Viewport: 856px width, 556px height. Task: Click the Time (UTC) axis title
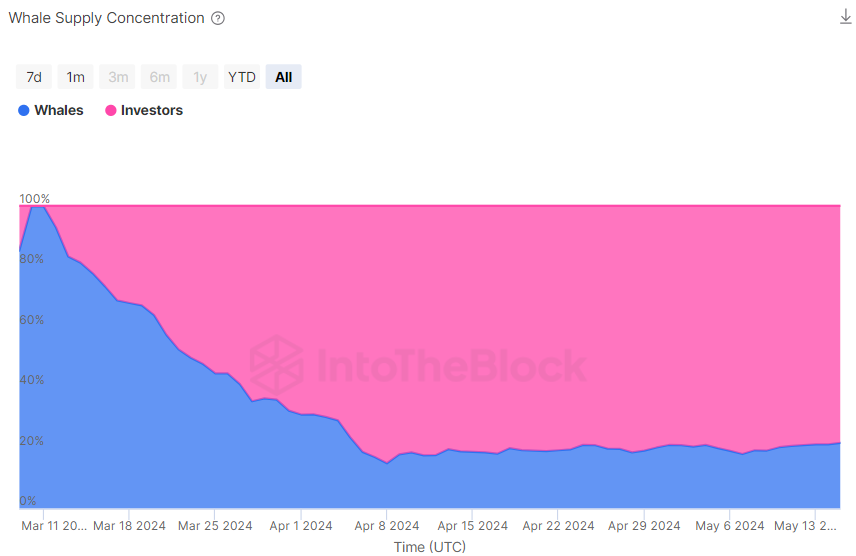point(430,547)
